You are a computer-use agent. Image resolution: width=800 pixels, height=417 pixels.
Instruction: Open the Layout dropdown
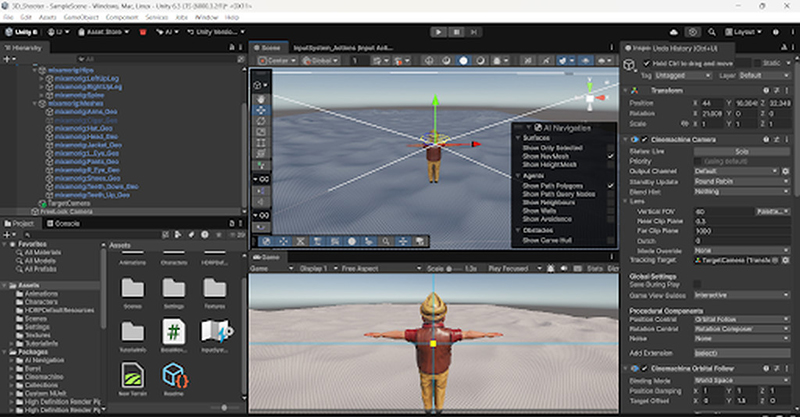click(743, 32)
